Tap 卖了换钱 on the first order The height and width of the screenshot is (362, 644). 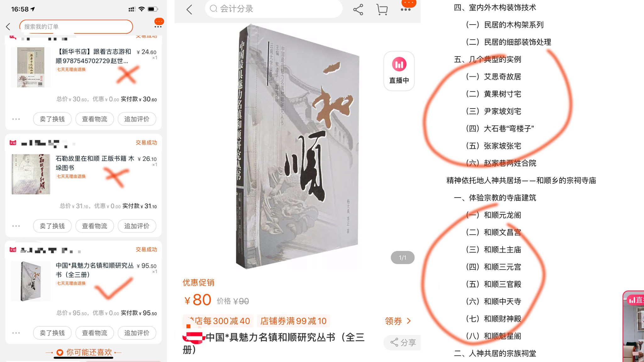point(52,119)
